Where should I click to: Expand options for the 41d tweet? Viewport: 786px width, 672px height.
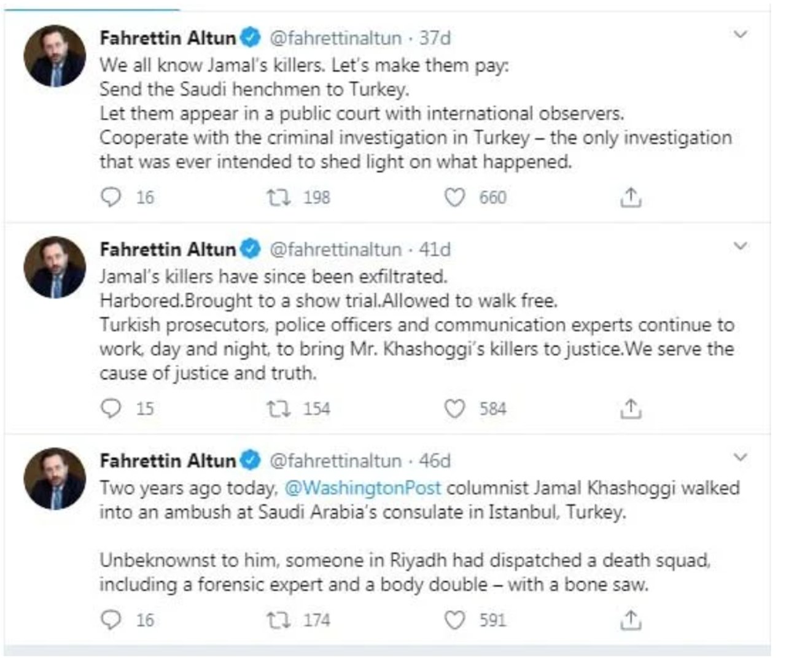739,245
